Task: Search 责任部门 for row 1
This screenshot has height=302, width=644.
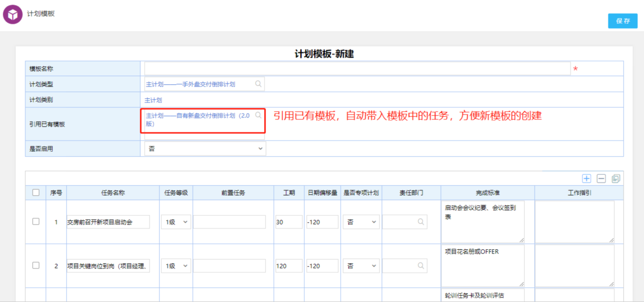Action: [421, 222]
